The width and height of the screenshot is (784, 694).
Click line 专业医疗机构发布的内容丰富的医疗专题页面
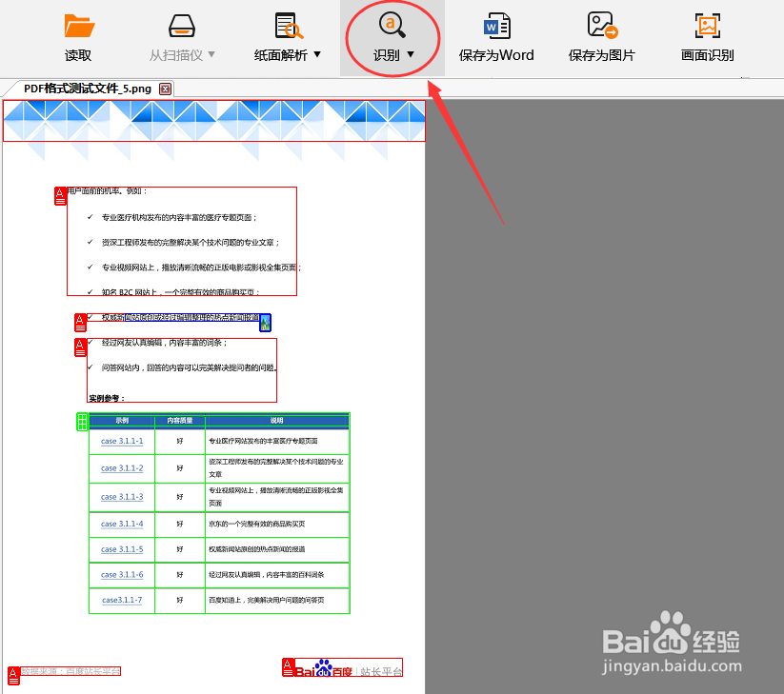(179, 217)
